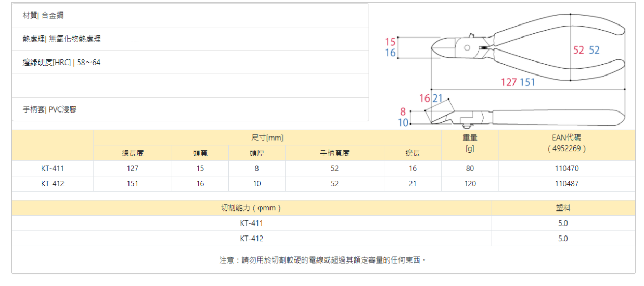
Task: Click the weight value 80
Action: pyautogui.click(x=470, y=168)
